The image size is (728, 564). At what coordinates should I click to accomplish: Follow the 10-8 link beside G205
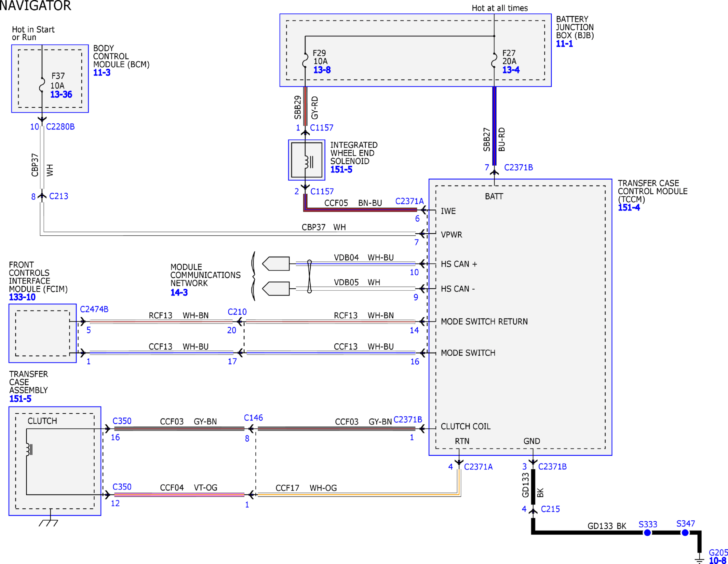pos(718,560)
